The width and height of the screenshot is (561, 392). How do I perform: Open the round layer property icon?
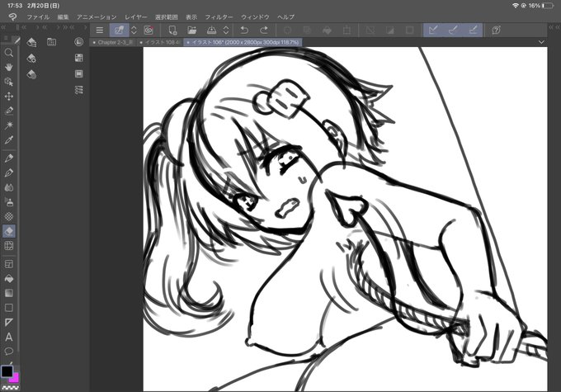[79, 42]
